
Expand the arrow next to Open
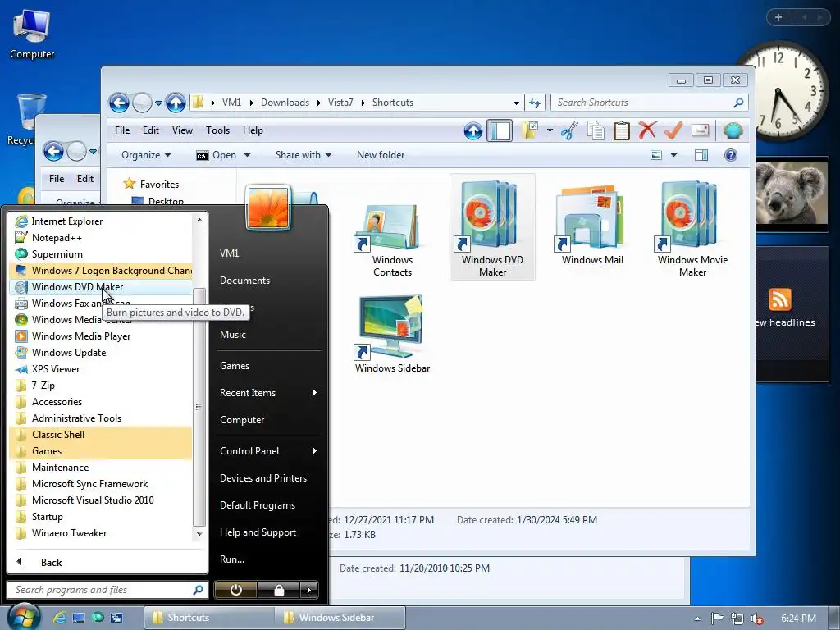[247, 155]
